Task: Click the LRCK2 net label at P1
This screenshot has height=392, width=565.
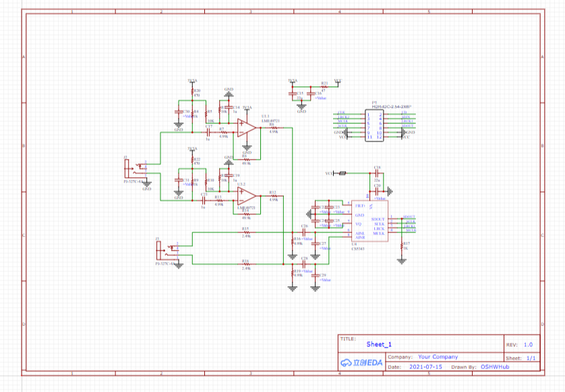Action: (343, 117)
